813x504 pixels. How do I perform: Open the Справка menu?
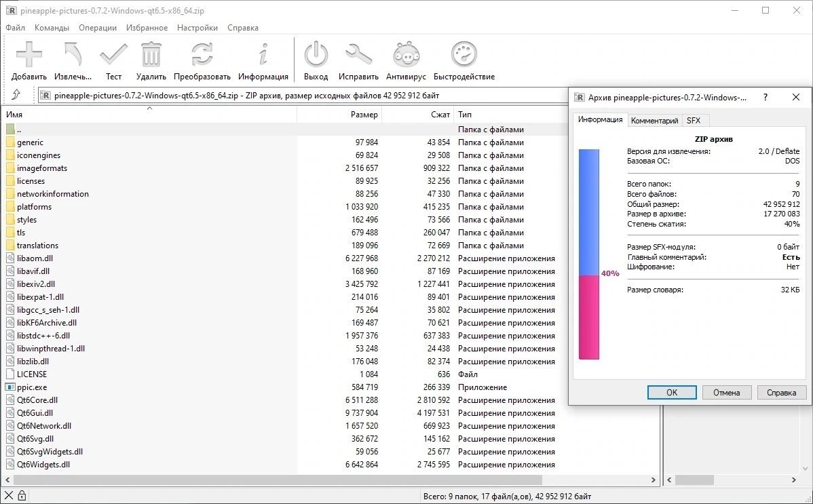click(x=243, y=28)
